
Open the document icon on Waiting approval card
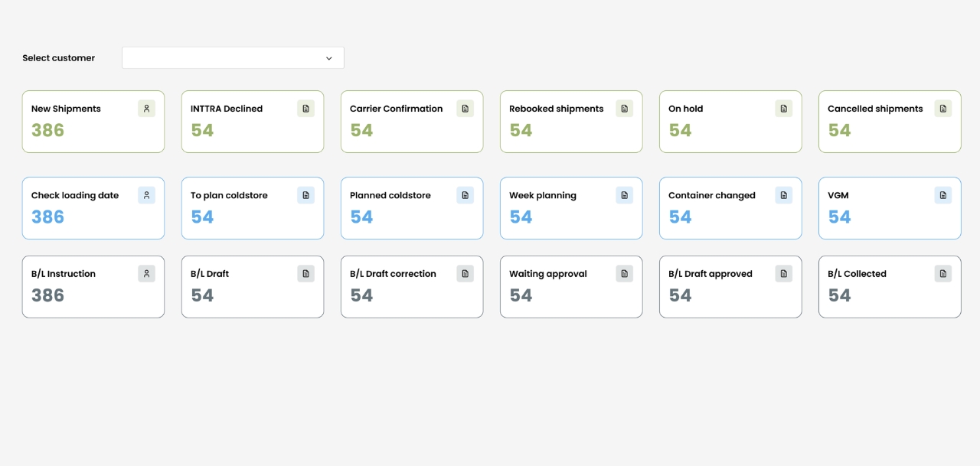pyautogui.click(x=624, y=273)
